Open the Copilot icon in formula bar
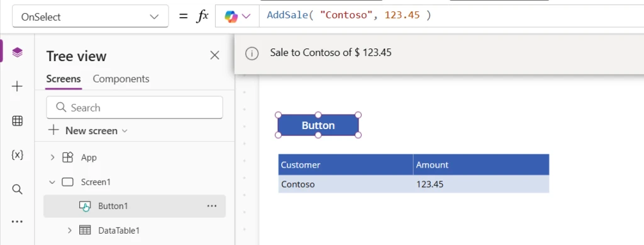Screen dimensions: 644x245 pyautogui.click(x=237, y=16)
